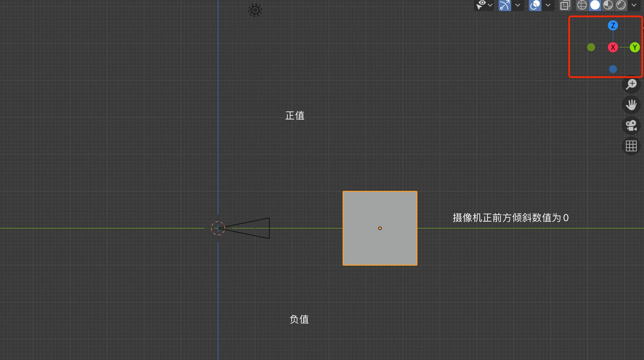Image resolution: width=644 pixels, height=360 pixels.
Task: Open object types visibility dropdown
Action: coord(484,5)
